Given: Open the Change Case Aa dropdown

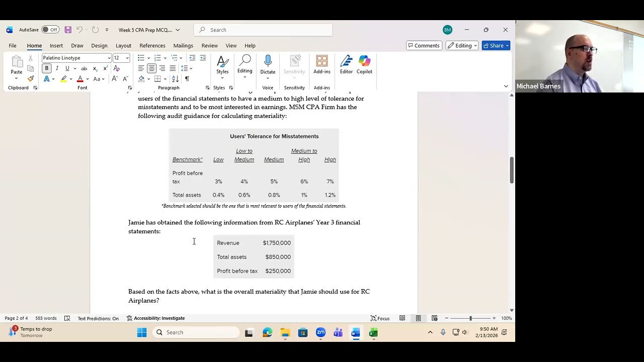Looking at the screenshot, I should click(99, 79).
